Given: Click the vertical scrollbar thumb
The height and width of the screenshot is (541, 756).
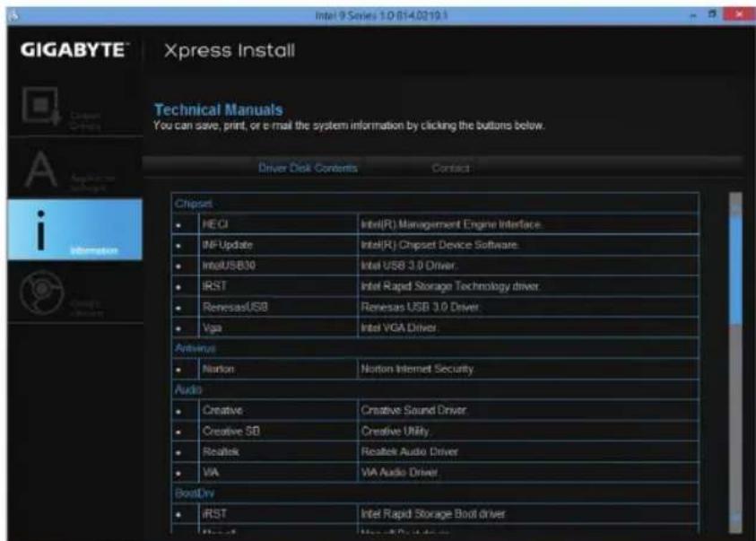Looking at the screenshot, I should (735, 270).
